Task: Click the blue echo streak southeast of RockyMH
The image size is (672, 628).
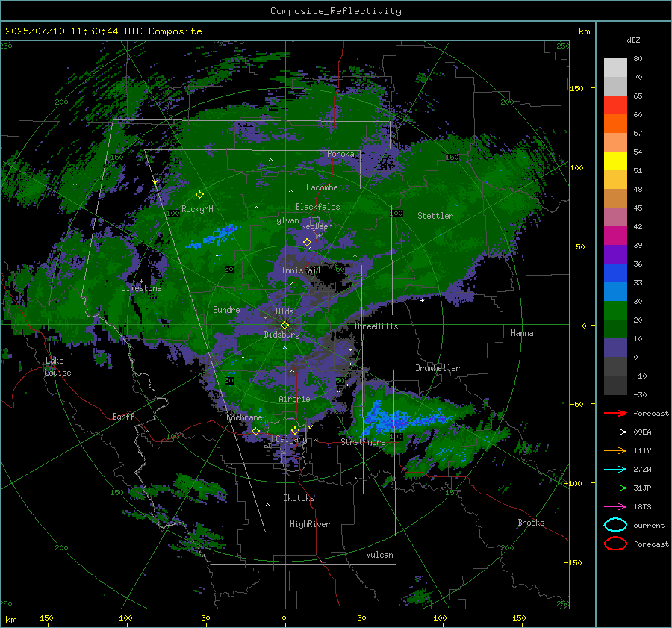Action: coord(213,237)
